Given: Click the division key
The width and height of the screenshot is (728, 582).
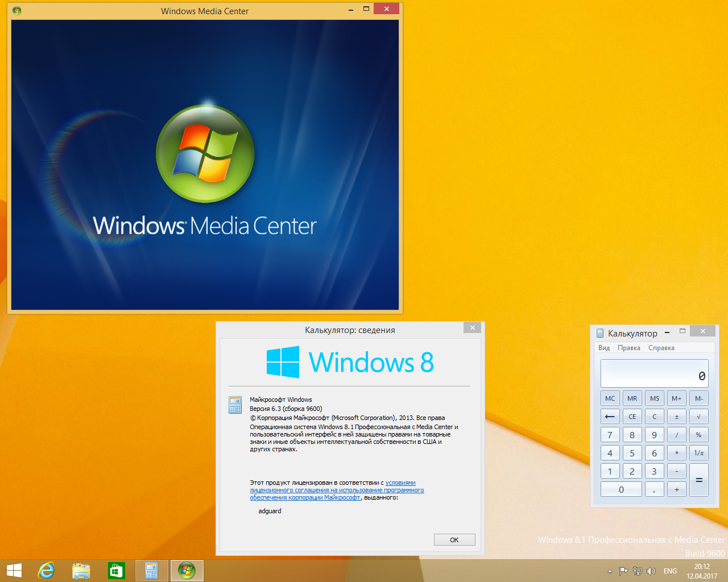Looking at the screenshot, I should click(x=677, y=435).
